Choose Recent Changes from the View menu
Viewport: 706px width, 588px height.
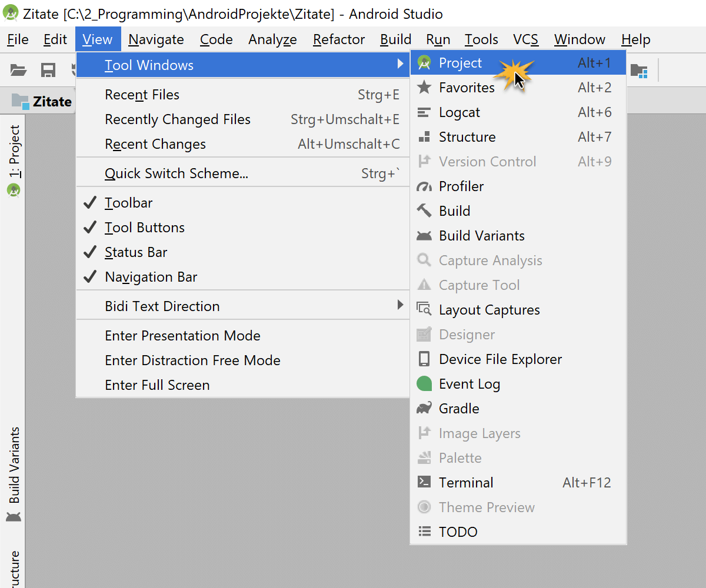pos(242,144)
